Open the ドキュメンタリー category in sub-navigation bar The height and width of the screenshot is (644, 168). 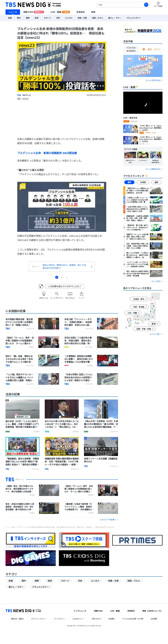[133, 18]
